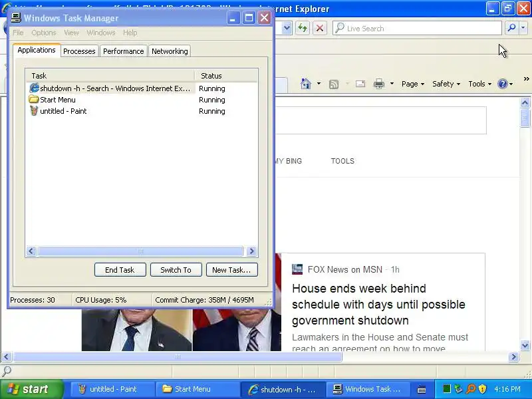Click the Live Search input field

pyautogui.click(x=417, y=28)
